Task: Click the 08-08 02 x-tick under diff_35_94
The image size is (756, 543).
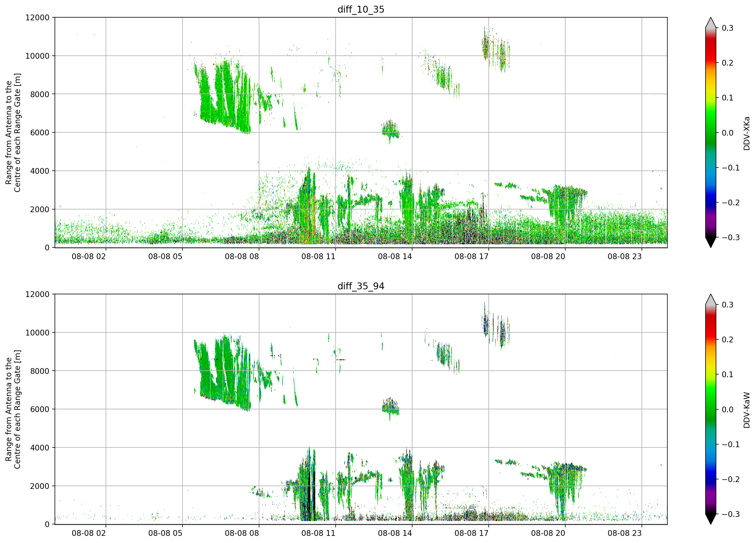Action: 89,533
